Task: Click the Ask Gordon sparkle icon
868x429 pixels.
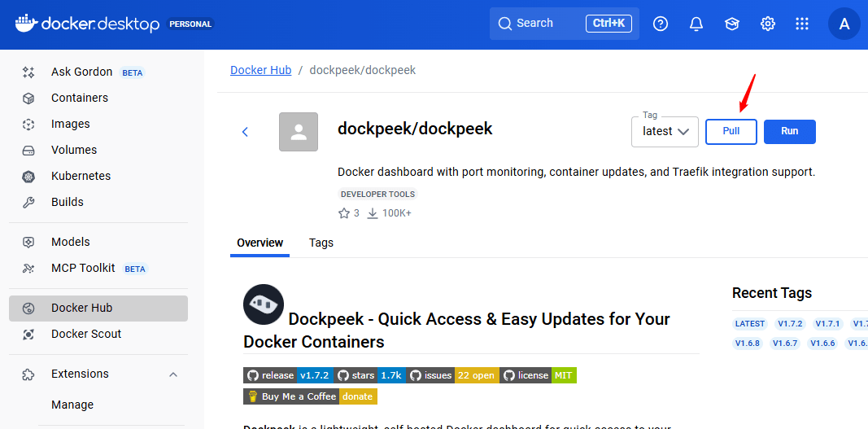Action: click(x=28, y=72)
